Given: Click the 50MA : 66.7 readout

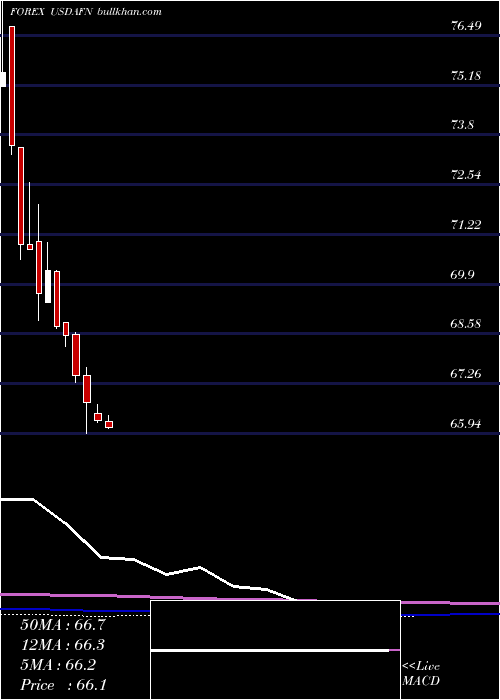Looking at the screenshot, I should point(62,625).
